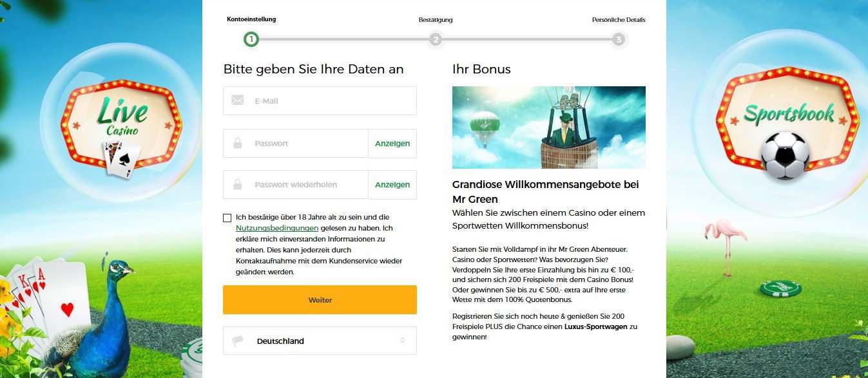Image resolution: width=868 pixels, height=378 pixels.
Task: Tick the over 18 confirmation checkbox
Action: tap(227, 218)
